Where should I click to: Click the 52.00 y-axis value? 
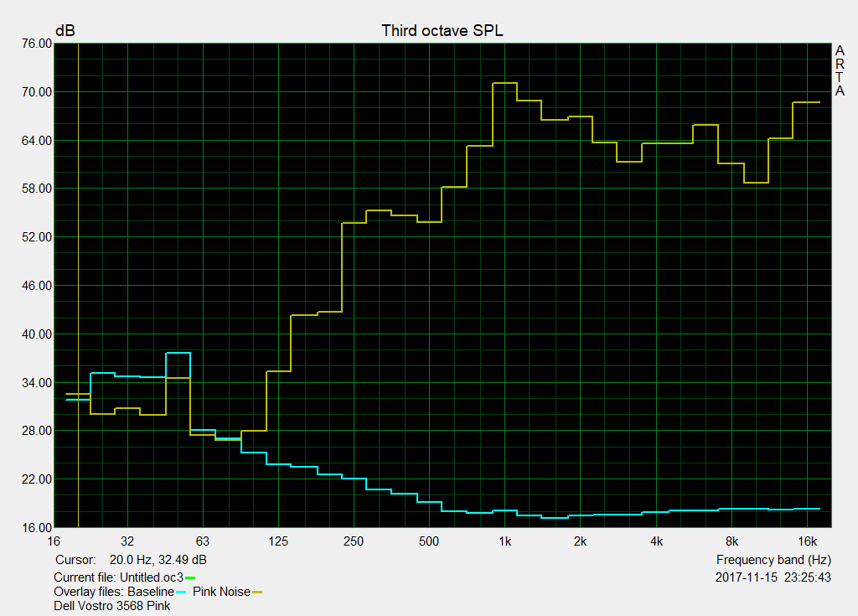37,237
